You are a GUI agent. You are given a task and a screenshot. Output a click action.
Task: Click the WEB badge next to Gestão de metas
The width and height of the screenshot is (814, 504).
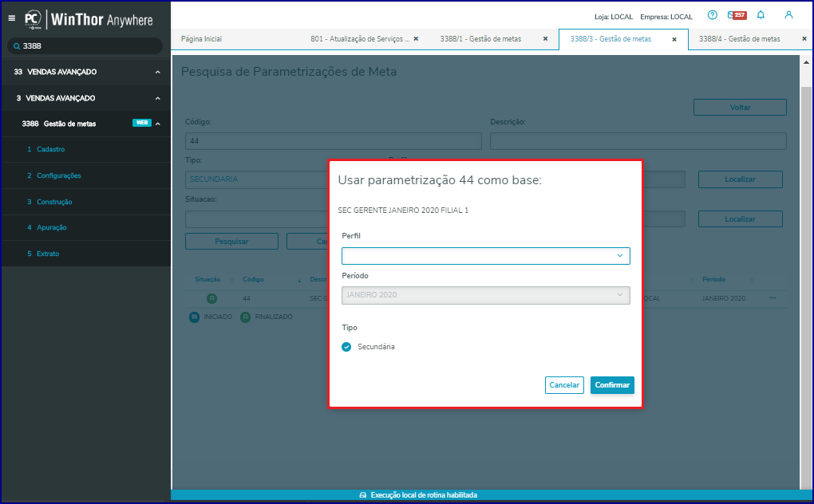142,123
